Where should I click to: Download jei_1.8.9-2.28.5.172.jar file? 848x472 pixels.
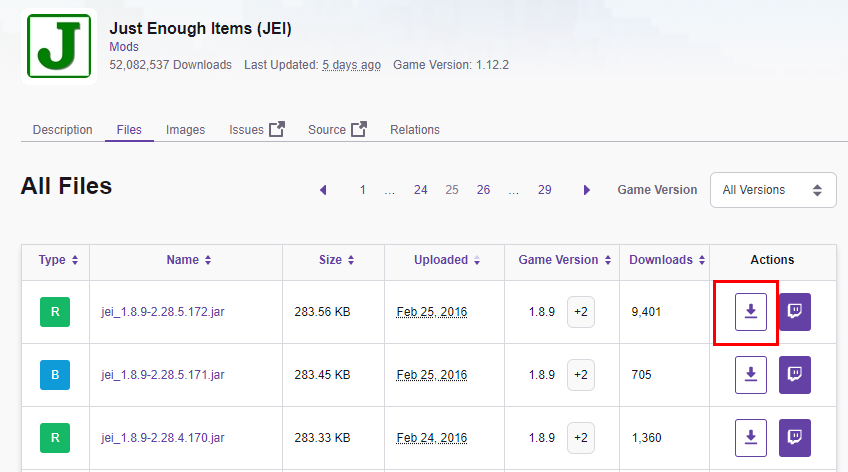coord(751,311)
